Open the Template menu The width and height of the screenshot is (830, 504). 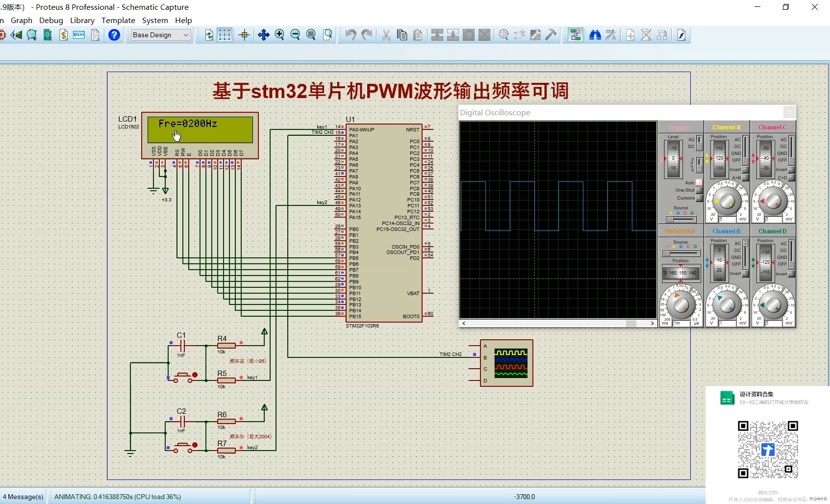click(118, 20)
